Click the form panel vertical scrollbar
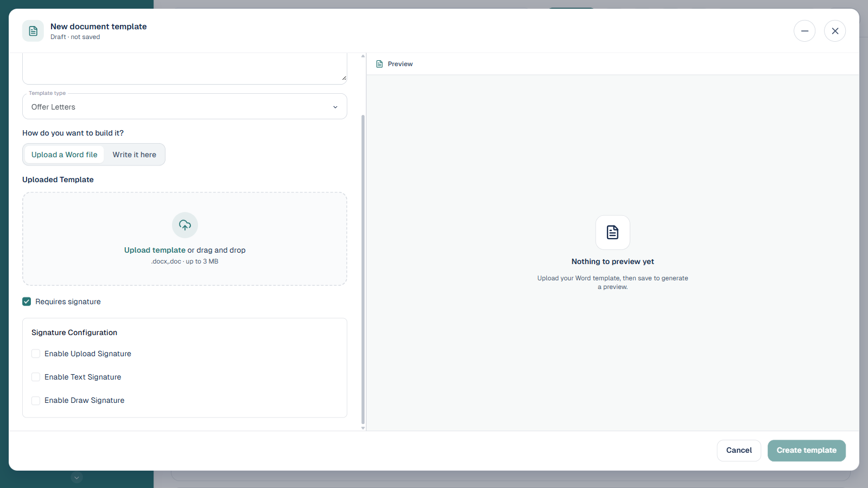 [x=363, y=269]
